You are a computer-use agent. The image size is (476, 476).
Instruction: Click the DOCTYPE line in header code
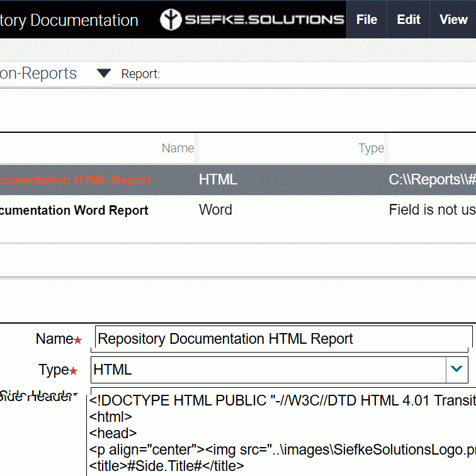click(282, 400)
